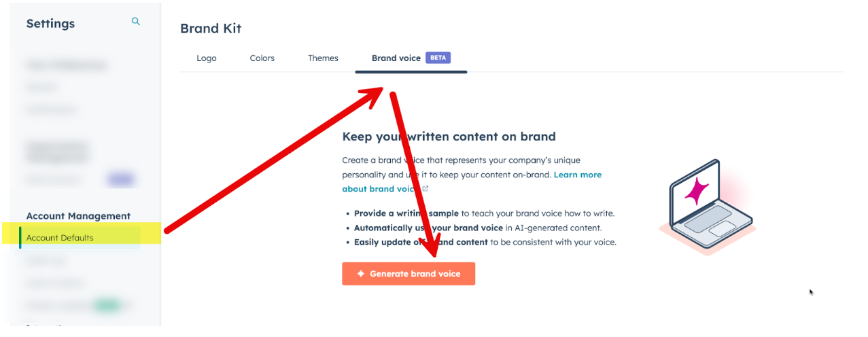
Task: Select the Themes tab
Action: click(x=323, y=58)
